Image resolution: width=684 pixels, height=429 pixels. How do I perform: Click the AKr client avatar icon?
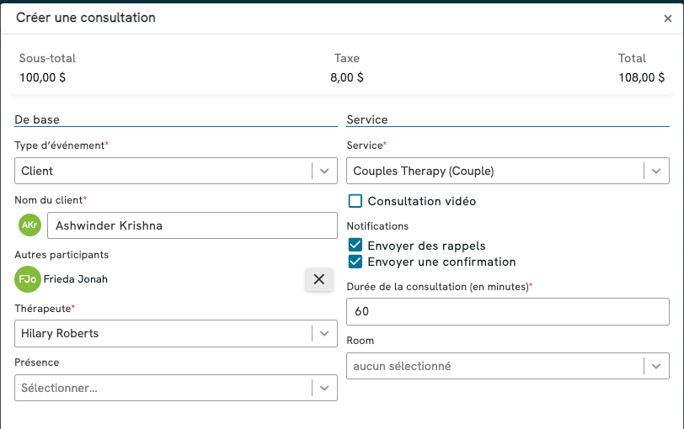[30, 225]
